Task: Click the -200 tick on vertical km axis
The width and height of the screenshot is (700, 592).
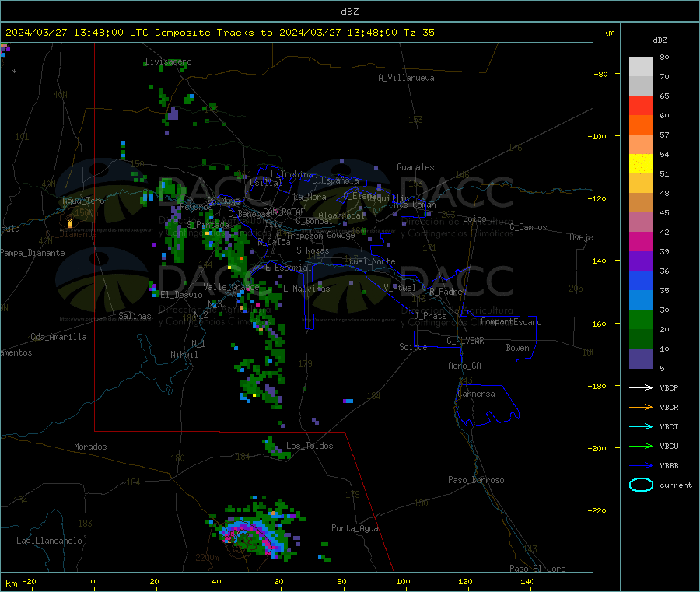Action: (598, 448)
